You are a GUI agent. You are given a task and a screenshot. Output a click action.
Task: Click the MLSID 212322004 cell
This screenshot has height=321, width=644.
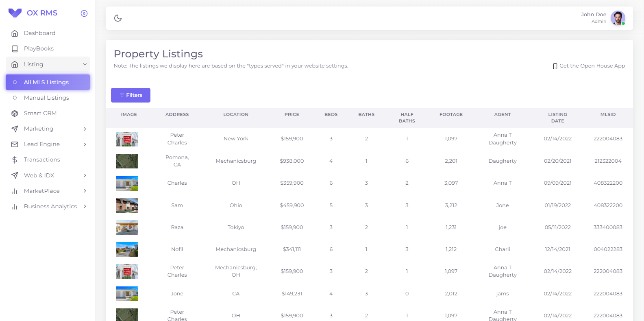tap(608, 161)
